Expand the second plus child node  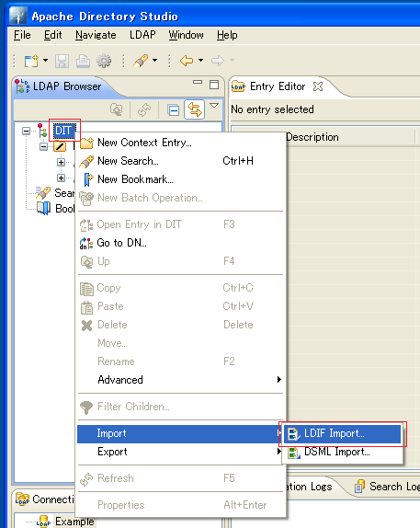click(61, 178)
